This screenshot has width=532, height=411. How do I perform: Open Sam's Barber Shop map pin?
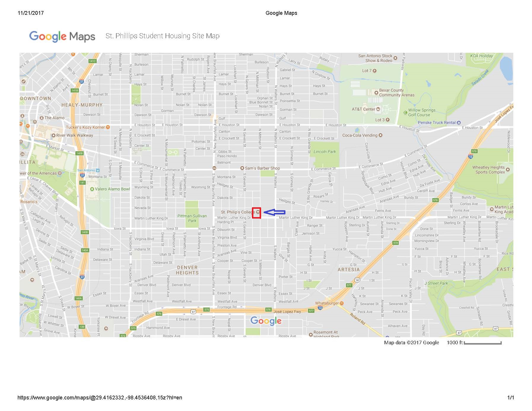click(x=242, y=168)
